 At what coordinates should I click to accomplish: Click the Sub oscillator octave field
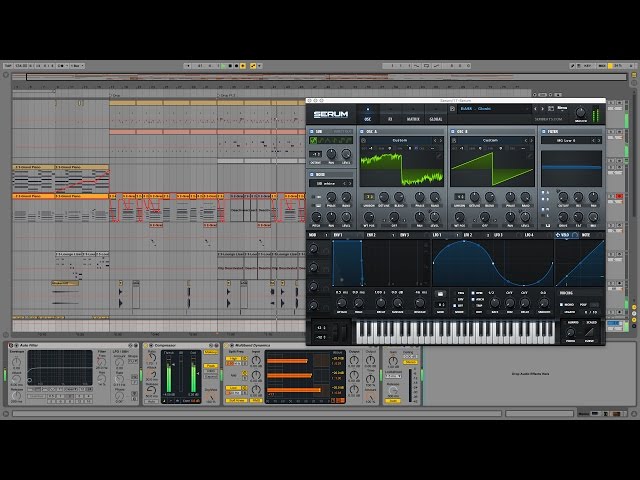pos(316,154)
